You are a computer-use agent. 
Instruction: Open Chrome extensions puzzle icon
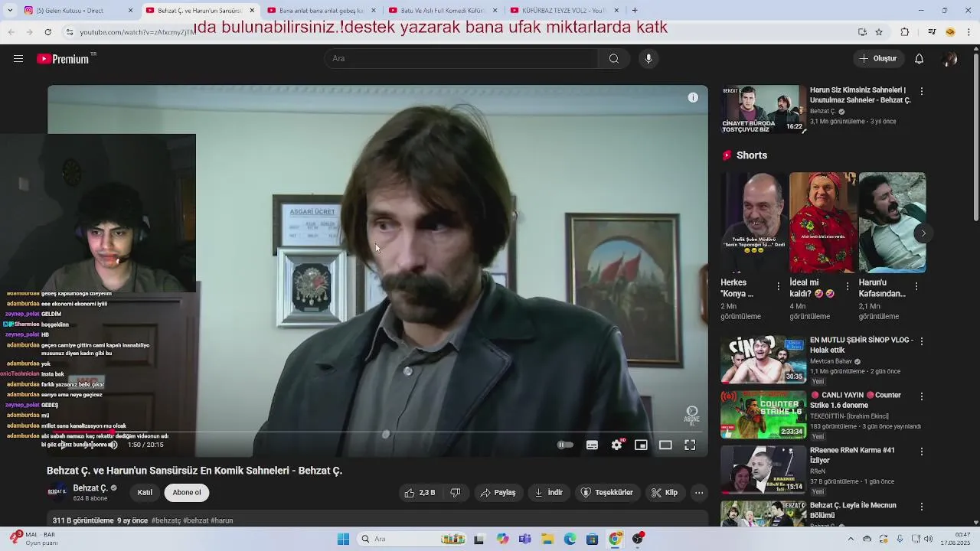[905, 32]
